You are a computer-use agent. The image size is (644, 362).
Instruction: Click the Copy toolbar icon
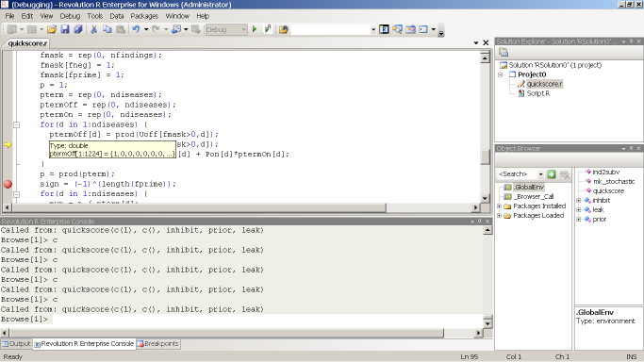107,29
